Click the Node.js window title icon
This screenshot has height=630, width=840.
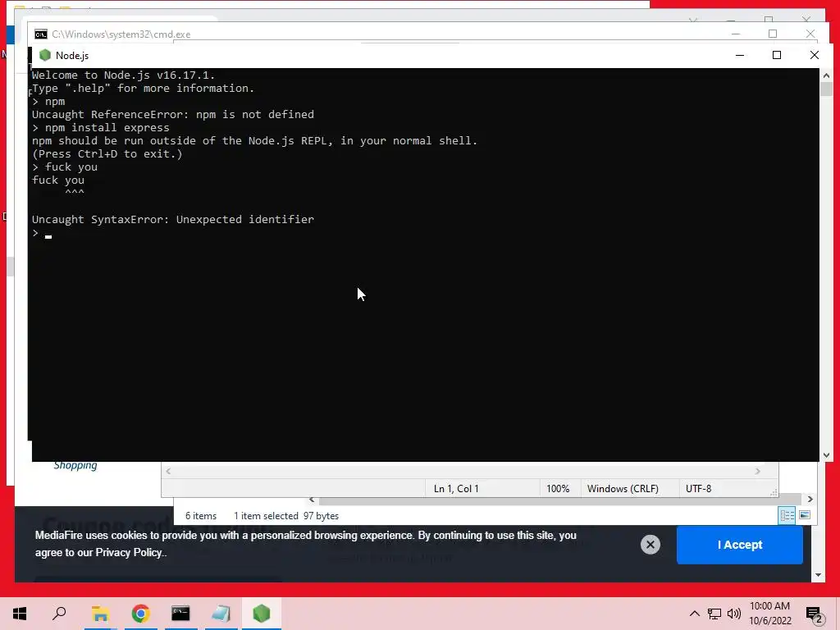pos(45,55)
